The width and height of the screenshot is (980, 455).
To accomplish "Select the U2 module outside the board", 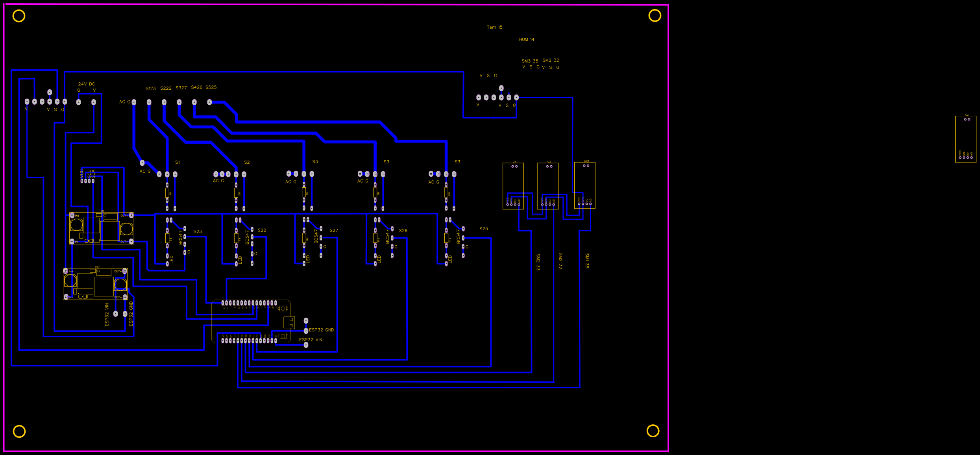I will point(965,139).
